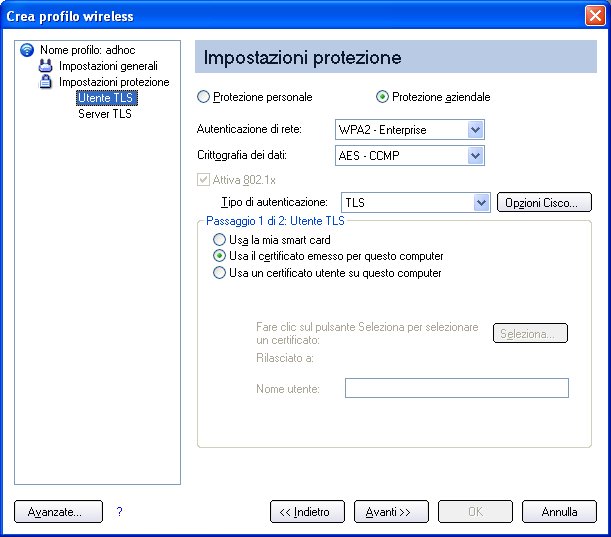Select the Utente TLS tree entry
This screenshot has height=537, width=611.
[x=107, y=98]
